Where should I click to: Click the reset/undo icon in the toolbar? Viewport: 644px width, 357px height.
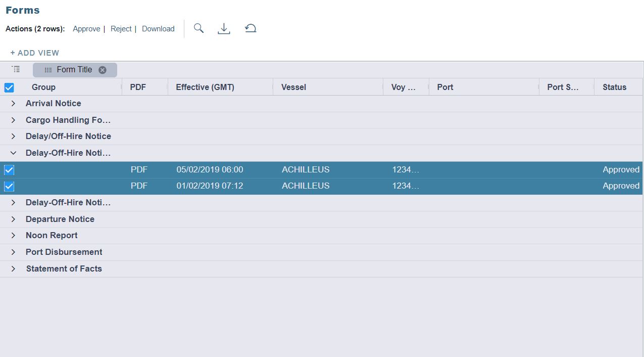(x=250, y=28)
